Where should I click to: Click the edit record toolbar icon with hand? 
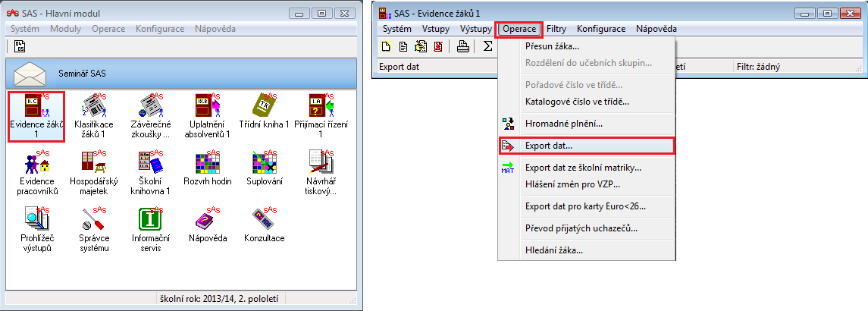421,46
